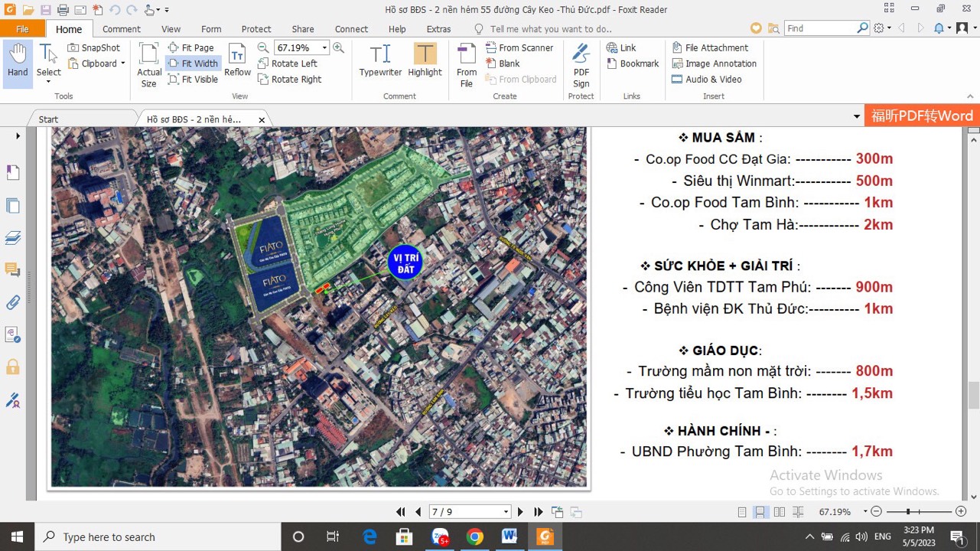Open the PDF Sign tool
This screenshot has width=980, height=551.
[x=581, y=64]
